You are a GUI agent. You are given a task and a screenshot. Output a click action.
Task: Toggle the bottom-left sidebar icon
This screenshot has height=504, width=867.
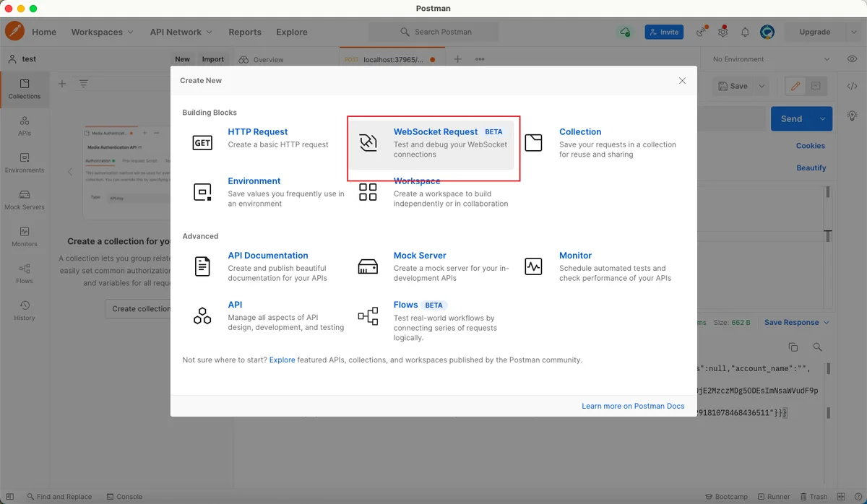click(10, 497)
